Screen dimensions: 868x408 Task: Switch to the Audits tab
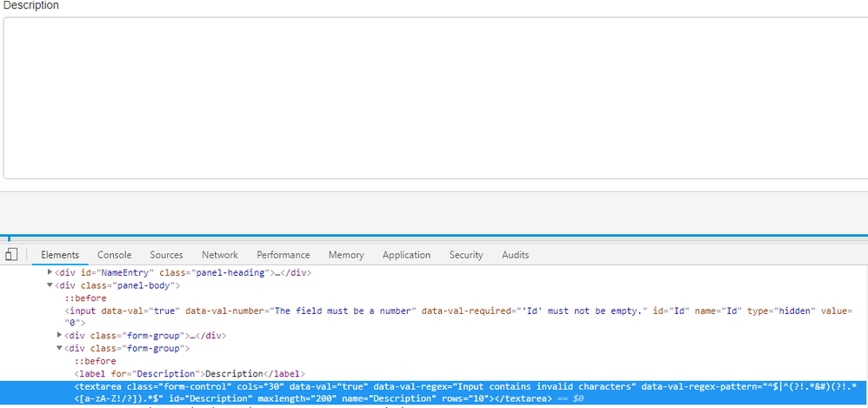tap(515, 255)
